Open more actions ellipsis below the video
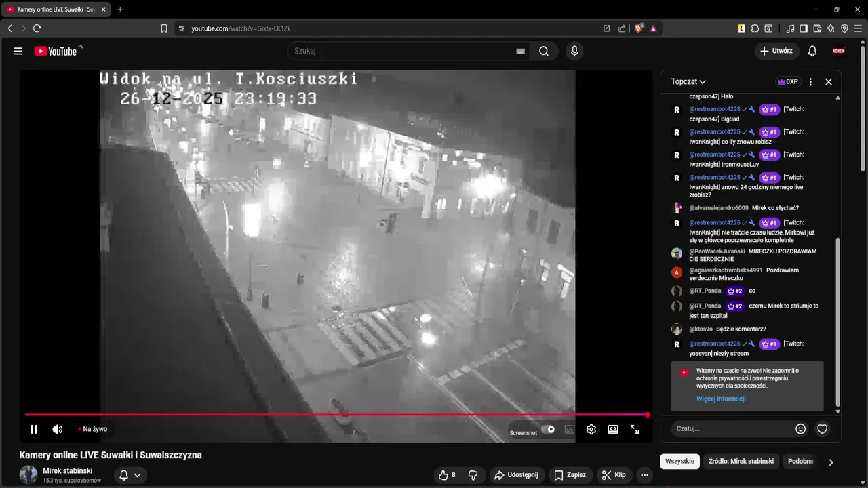Viewport: 868px width, 488px height. coord(645,475)
